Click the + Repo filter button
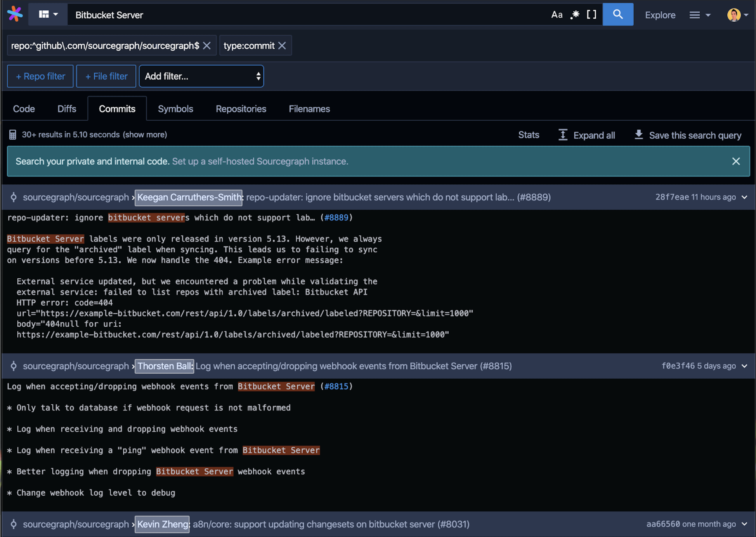 click(x=40, y=76)
